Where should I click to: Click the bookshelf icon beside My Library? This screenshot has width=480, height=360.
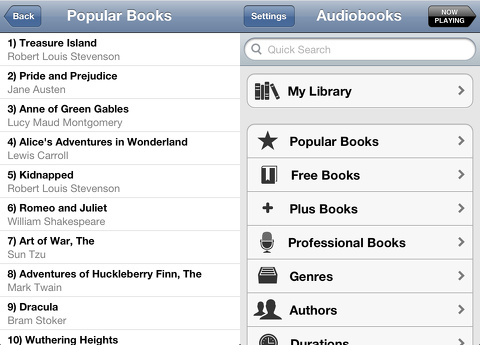coord(267,91)
